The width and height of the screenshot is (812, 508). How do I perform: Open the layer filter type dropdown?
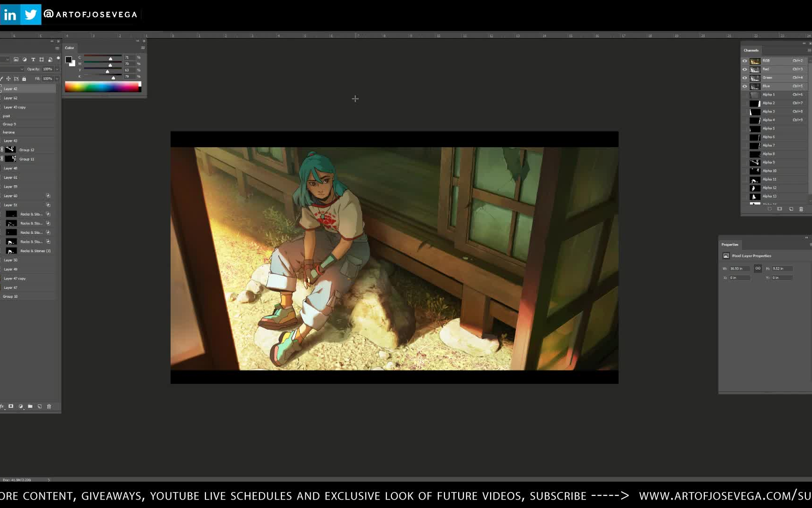(x=5, y=59)
